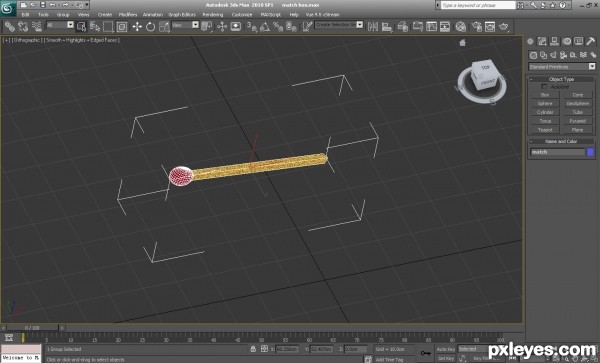600x363 pixels.
Task: Activate the Select and Move tool
Action: [137, 26]
